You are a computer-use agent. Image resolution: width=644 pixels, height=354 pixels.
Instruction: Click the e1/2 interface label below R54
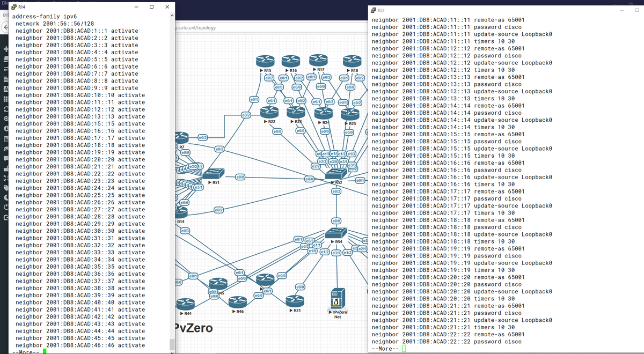(325, 252)
